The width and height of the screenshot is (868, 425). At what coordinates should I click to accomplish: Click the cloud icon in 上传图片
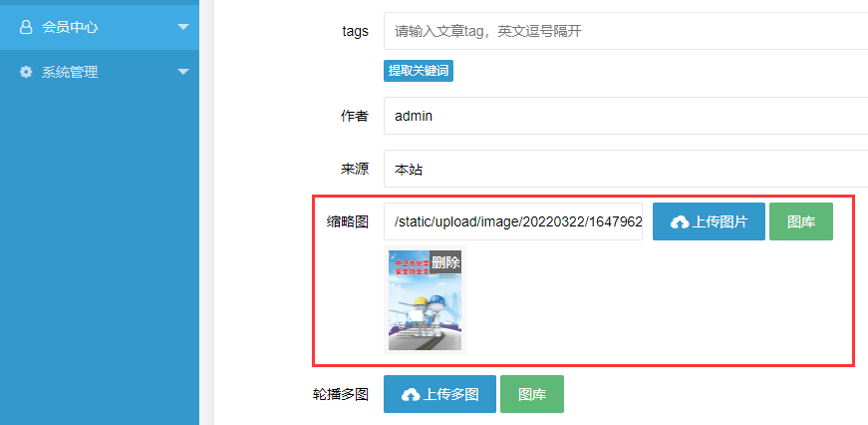point(680,222)
